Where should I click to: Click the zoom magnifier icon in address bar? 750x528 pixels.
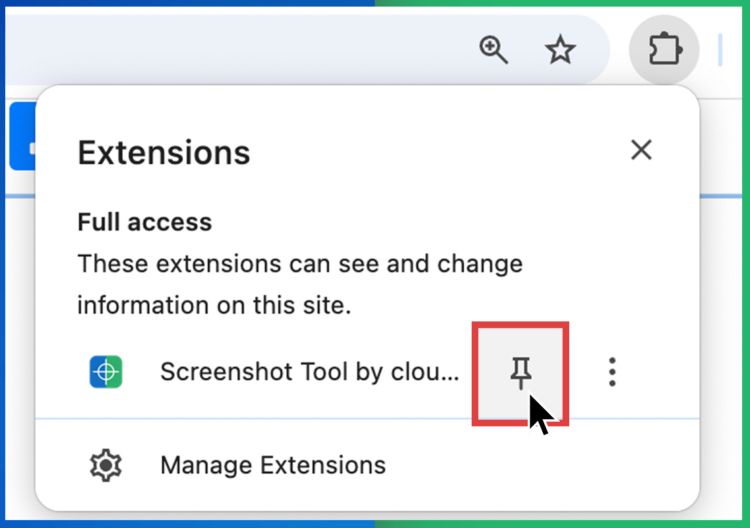(x=493, y=50)
